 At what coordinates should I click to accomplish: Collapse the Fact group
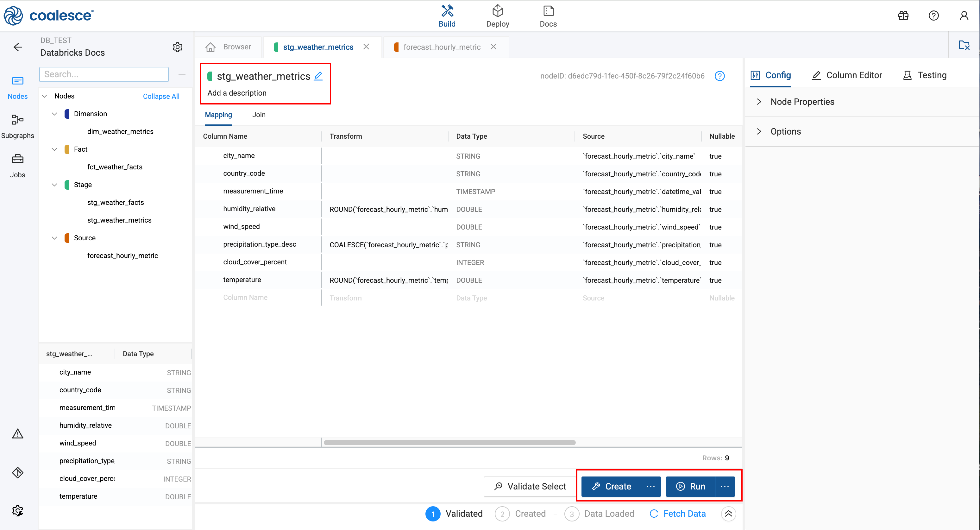54,149
